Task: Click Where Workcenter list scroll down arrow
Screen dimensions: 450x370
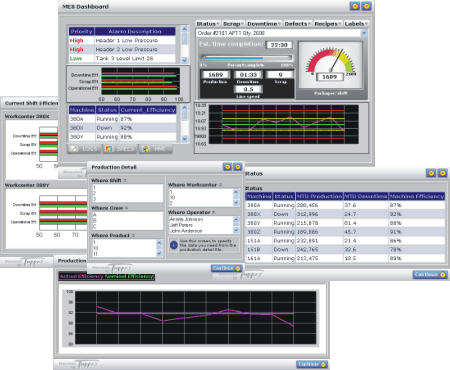Action: pyautogui.click(x=236, y=203)
